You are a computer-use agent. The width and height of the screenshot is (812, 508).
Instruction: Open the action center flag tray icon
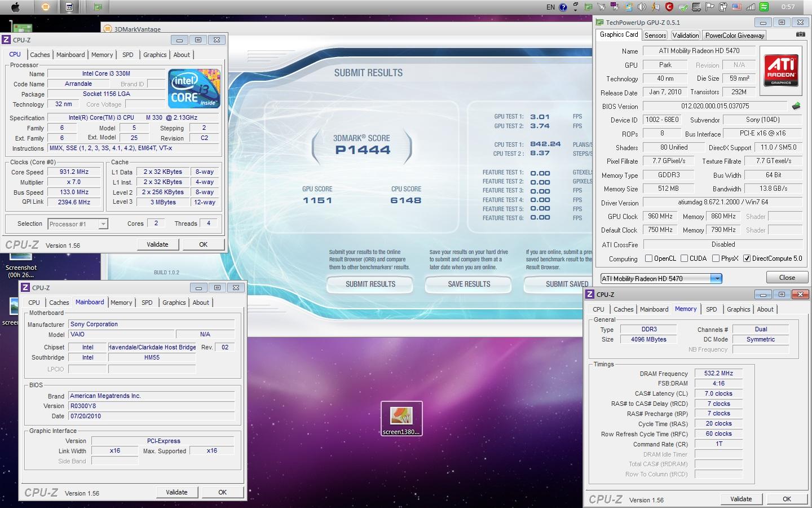click(x=710, y=7)
